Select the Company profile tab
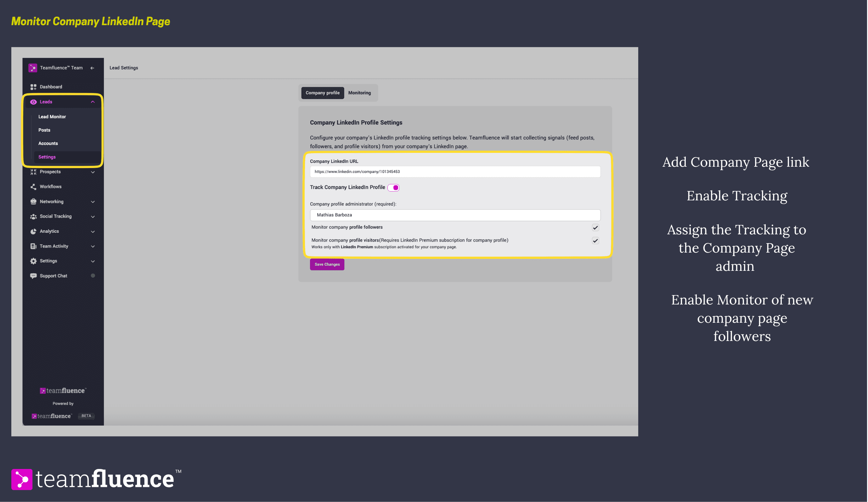Screen dimensions: 868x502 pyautogui.click(x=322, y=92)
